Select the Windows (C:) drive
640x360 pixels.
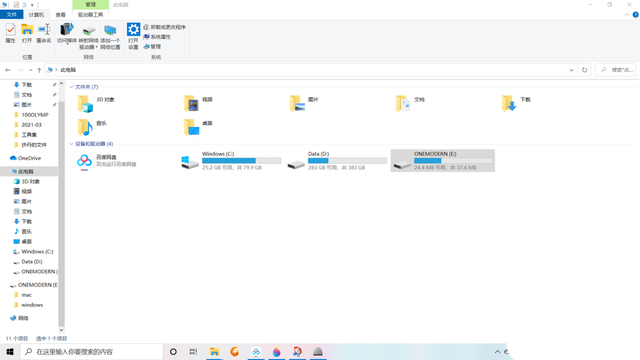click(231, 160)
